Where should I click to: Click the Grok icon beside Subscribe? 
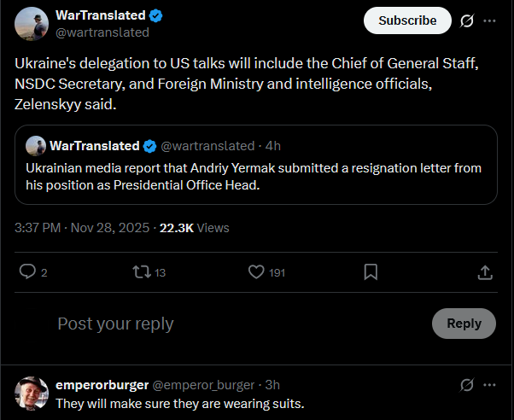[466, 21]
